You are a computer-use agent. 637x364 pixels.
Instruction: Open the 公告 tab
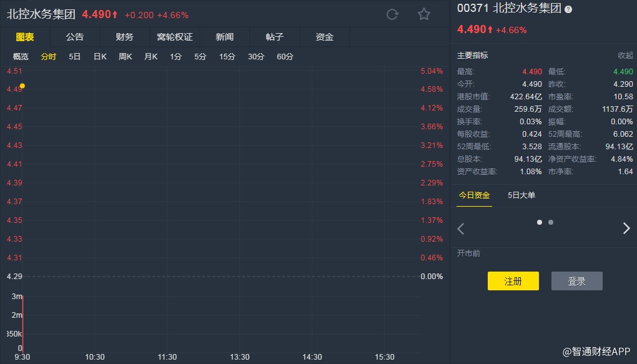click(x=75, y=37)
